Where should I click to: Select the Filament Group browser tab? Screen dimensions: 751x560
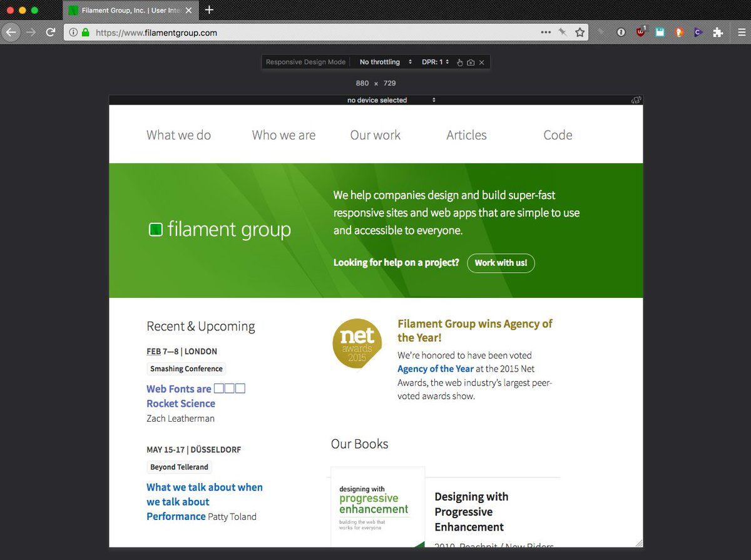tap(130, 10)
